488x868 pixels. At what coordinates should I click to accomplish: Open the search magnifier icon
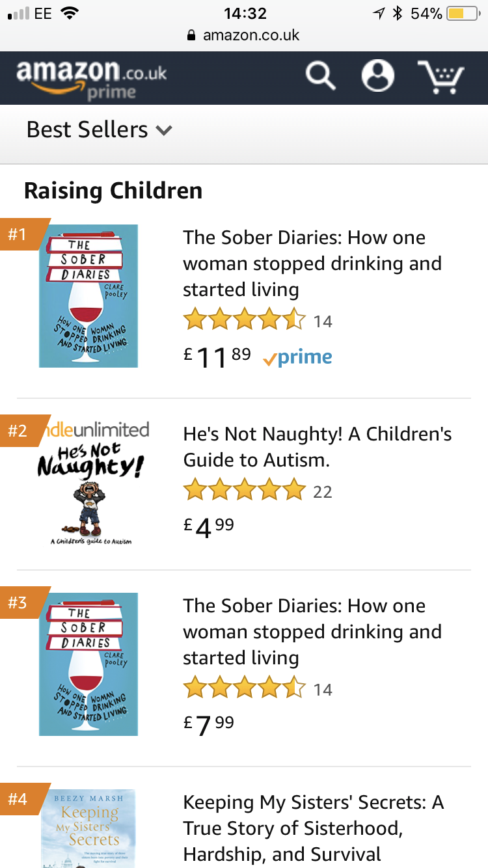click(321, 76)
